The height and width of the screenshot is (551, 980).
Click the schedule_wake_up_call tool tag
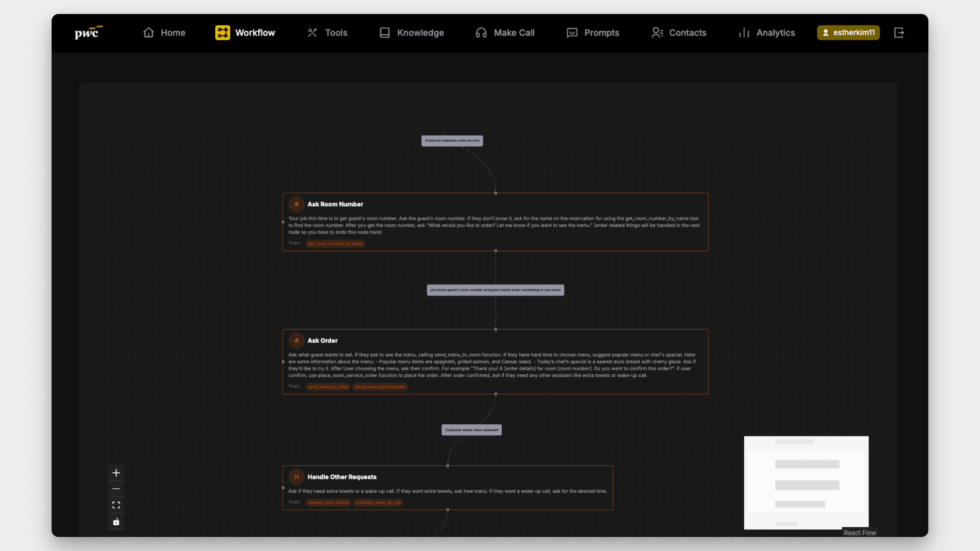pos(378,502)
